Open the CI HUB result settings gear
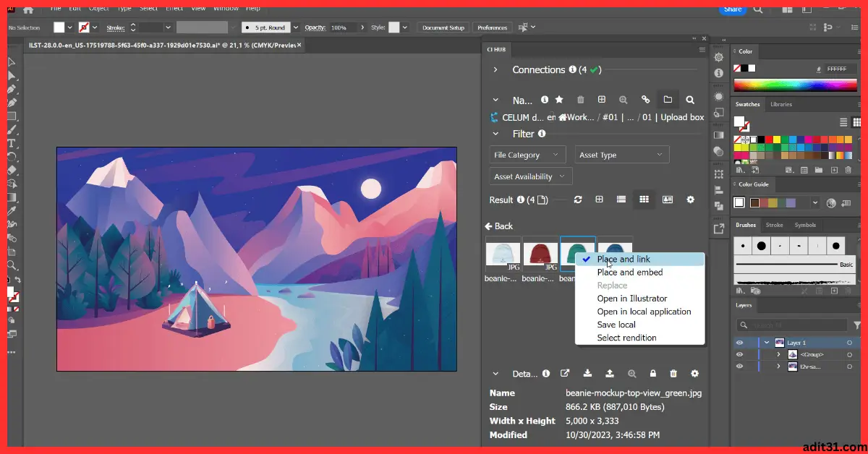 691,200
